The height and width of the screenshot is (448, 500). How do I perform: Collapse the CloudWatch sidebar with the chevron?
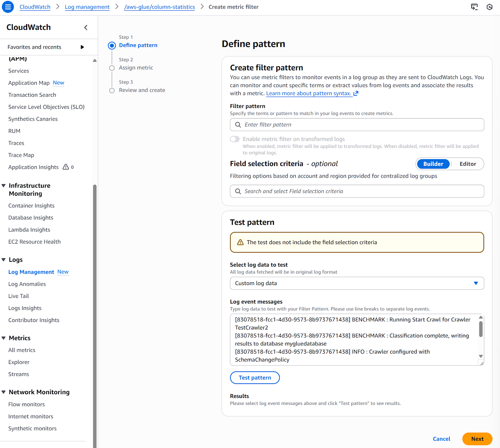point(86,28)
